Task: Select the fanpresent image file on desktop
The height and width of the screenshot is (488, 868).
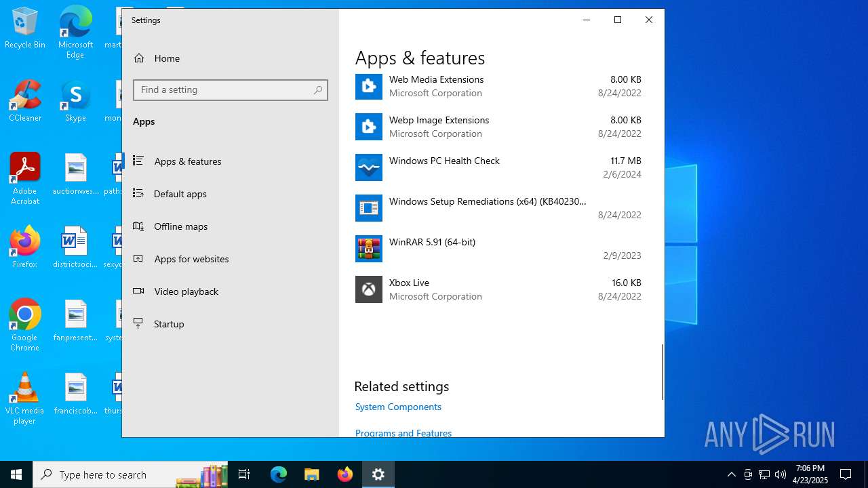Action: (x=75, y=320)
